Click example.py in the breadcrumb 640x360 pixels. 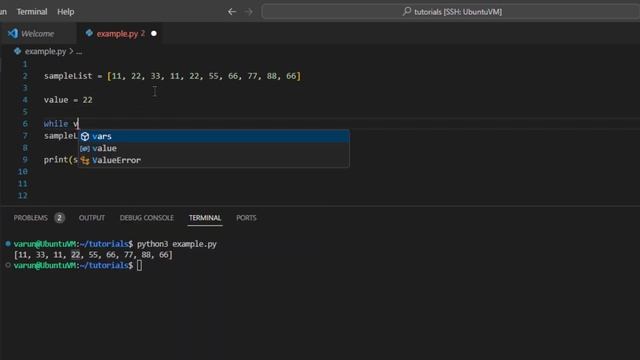pos(45,51)
